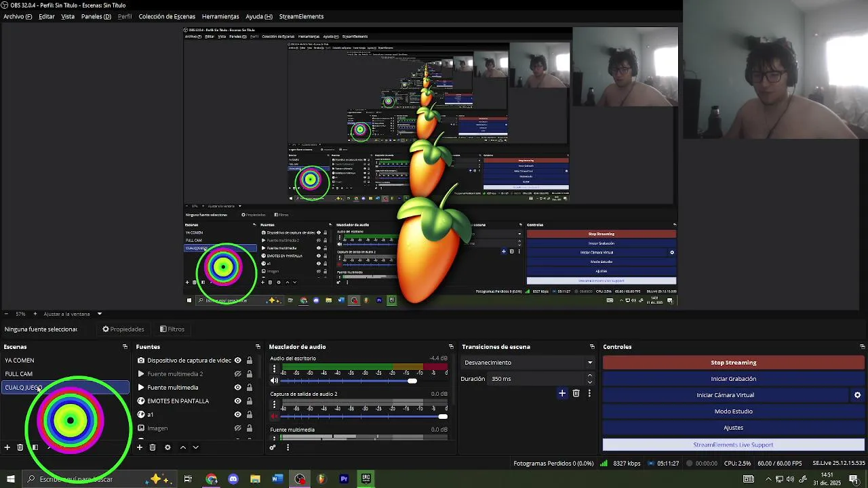The image size is (868, 488).
Task: Adjust the Audio del escritorio volume slider handle
Action: (412, 381)
